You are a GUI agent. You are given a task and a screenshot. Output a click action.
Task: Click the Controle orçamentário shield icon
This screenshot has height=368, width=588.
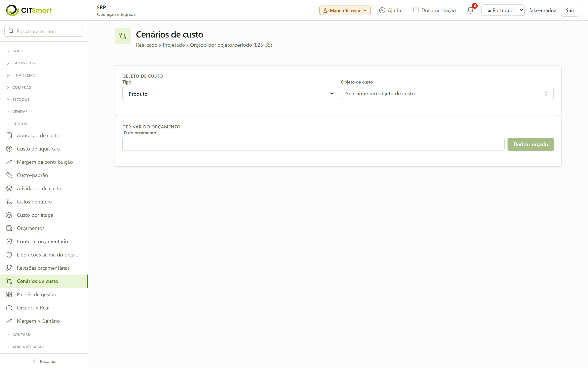pyautogui.click(x=9, y=241)
